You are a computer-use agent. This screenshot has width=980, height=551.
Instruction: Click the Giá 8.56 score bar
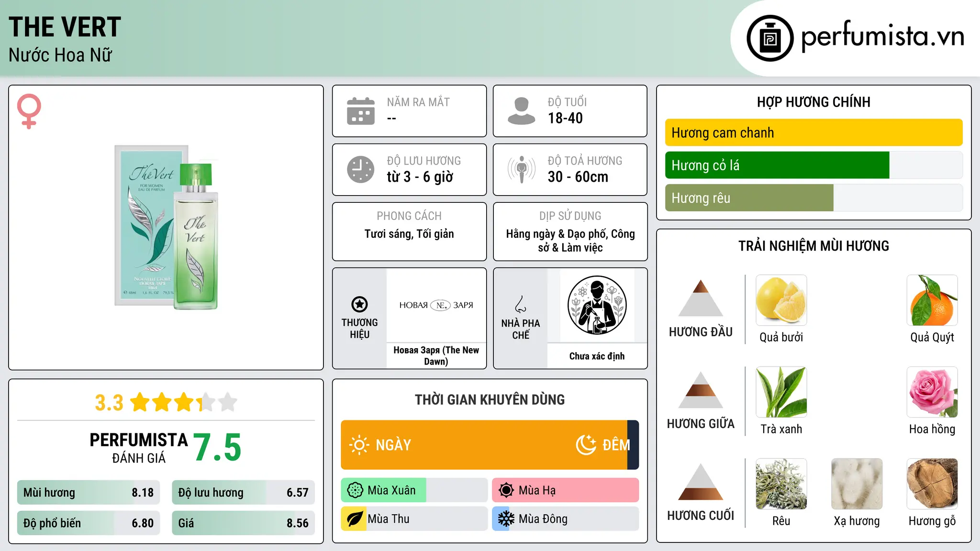point(243,523)
